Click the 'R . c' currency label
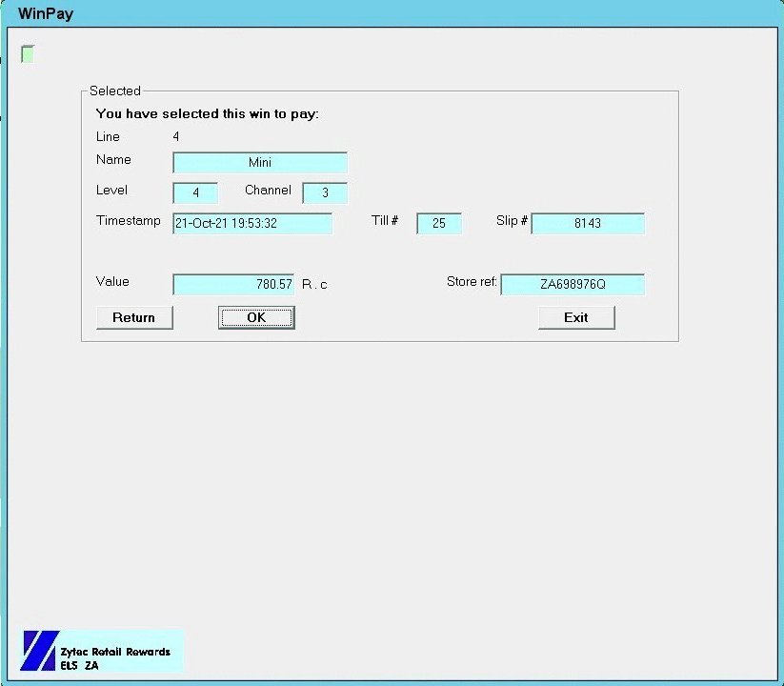Image resolution: width=784 pixels, height=686 pixels. pyautogui.click(x=314, y=285)
